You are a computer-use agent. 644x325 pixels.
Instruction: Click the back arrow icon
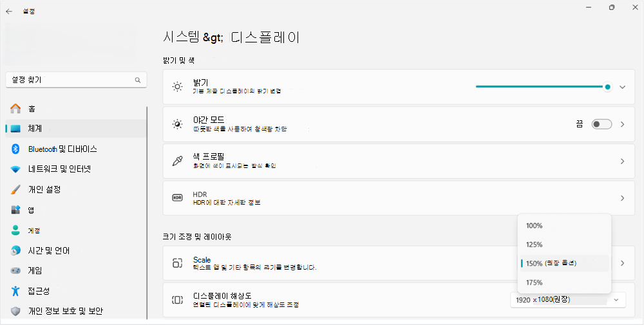9,12
